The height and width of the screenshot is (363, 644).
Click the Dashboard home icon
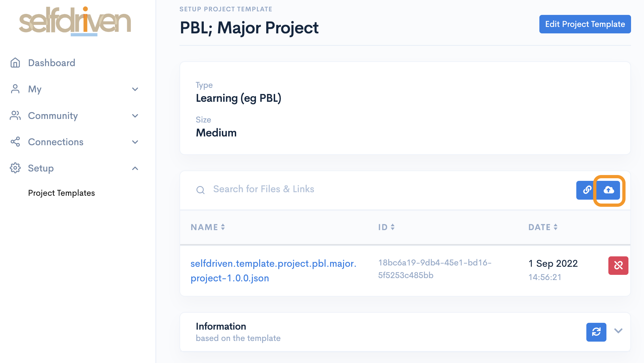click(15, 63)
